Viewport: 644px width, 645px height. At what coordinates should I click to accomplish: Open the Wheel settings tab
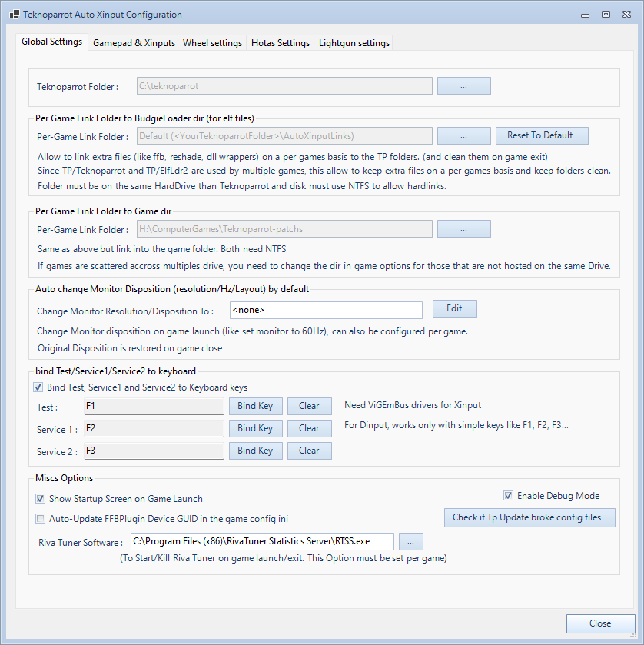click(212, 43)
